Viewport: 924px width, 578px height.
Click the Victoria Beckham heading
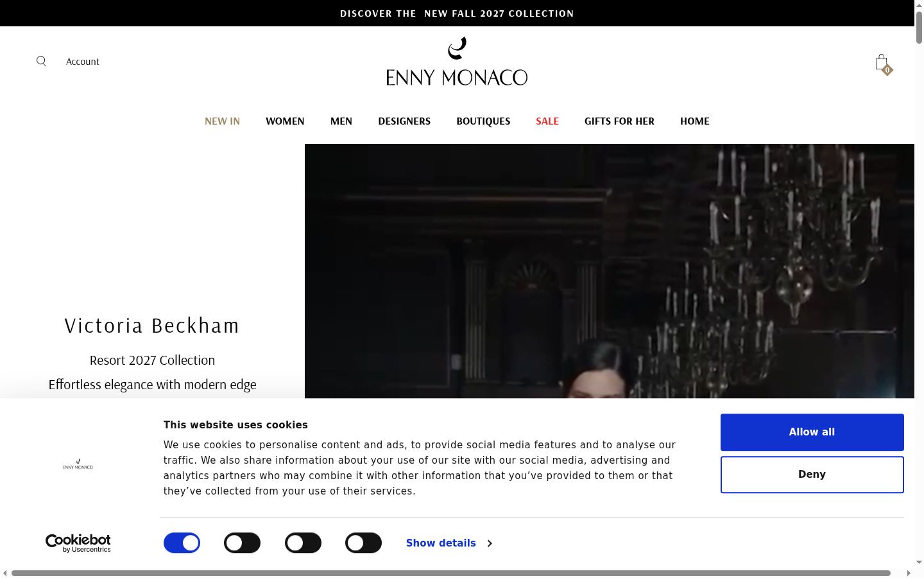(x=152, y=326)
